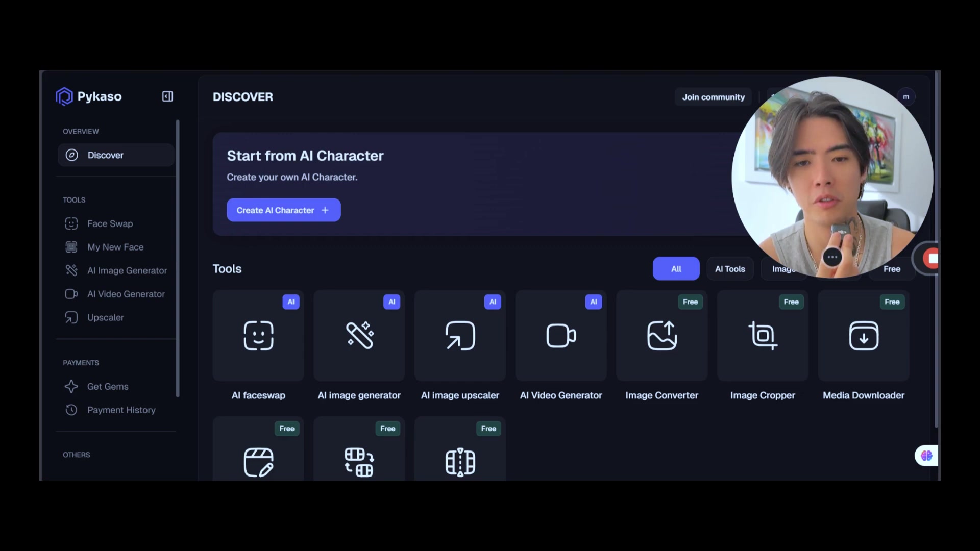Viewport: 980px width, 551px height.
Task: Click the Pykaso logo icon
Action: pyautogui.click(x=64, y=96)
